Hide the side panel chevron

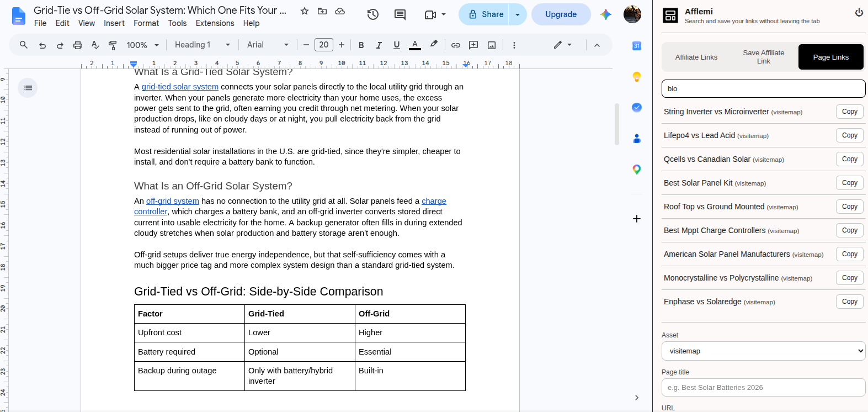coord(637,398)
